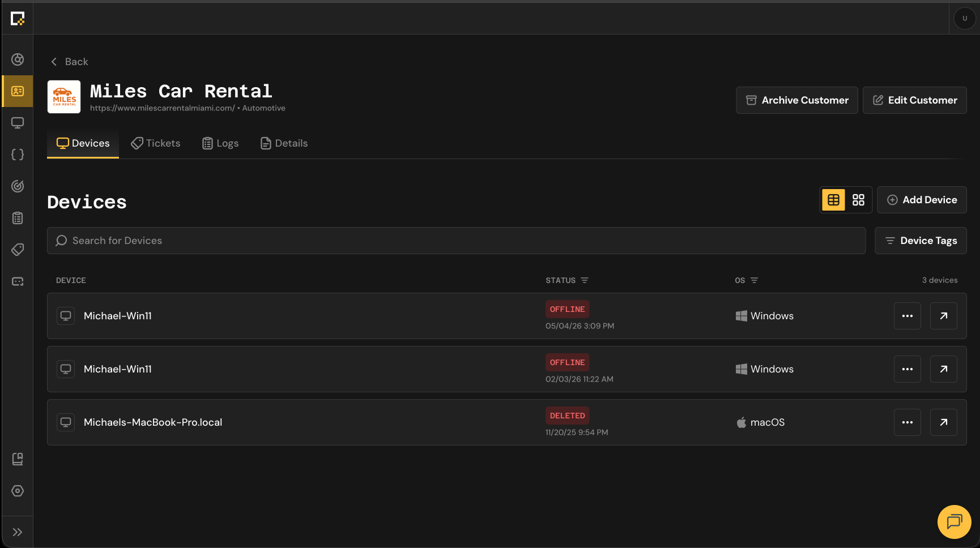Select the Devices tab
The height and width of the screenshot is (548, 980).
(x=83, y=143)
